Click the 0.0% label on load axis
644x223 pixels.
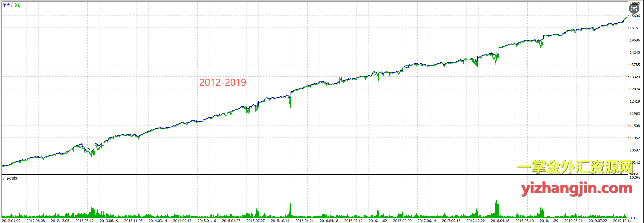point(634,218)
